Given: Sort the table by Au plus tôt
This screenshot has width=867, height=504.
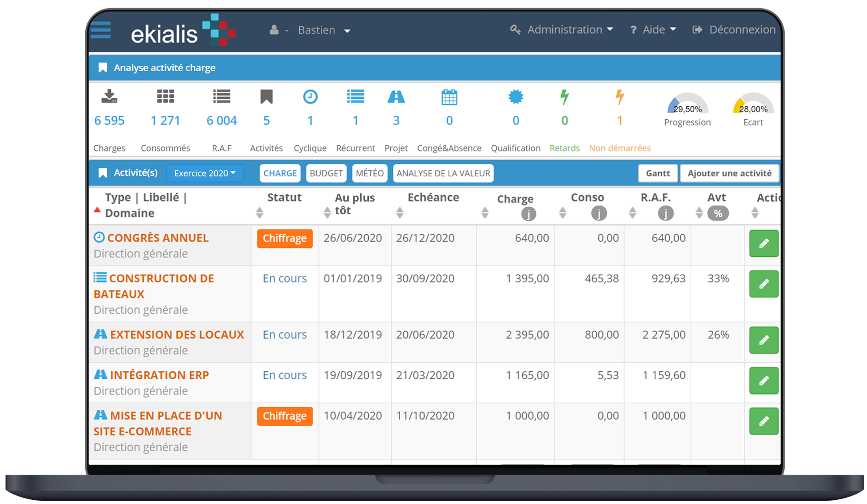Looking at the screenshot, I should pyautogui.click(x=327, y=213).
